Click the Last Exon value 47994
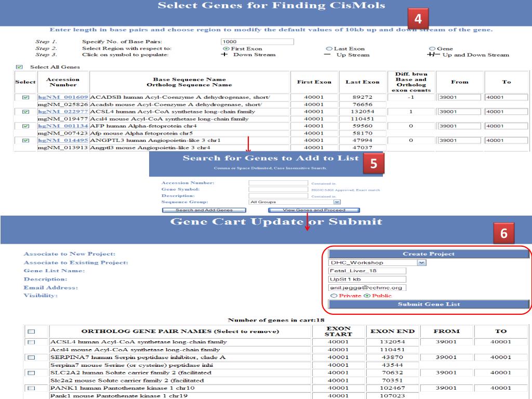 click(362, 140)
